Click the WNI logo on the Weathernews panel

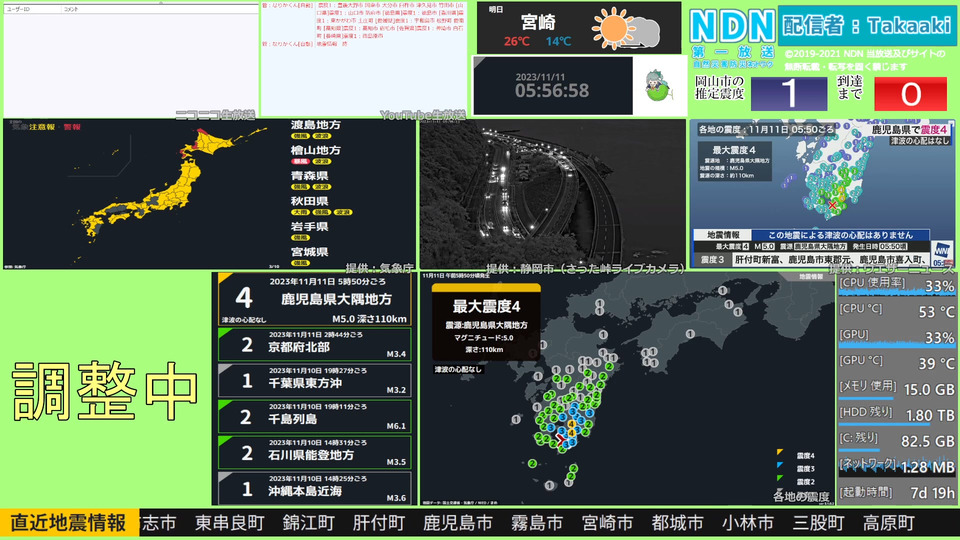942,253
